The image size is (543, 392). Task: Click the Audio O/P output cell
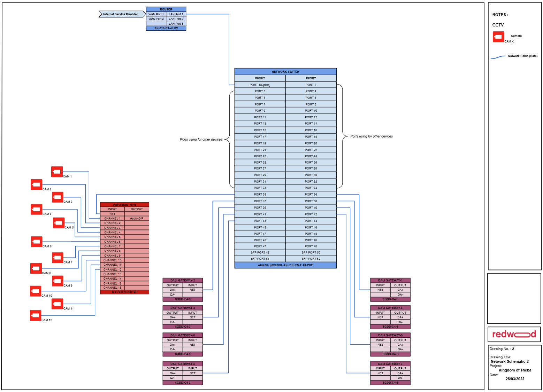point(137,218)
